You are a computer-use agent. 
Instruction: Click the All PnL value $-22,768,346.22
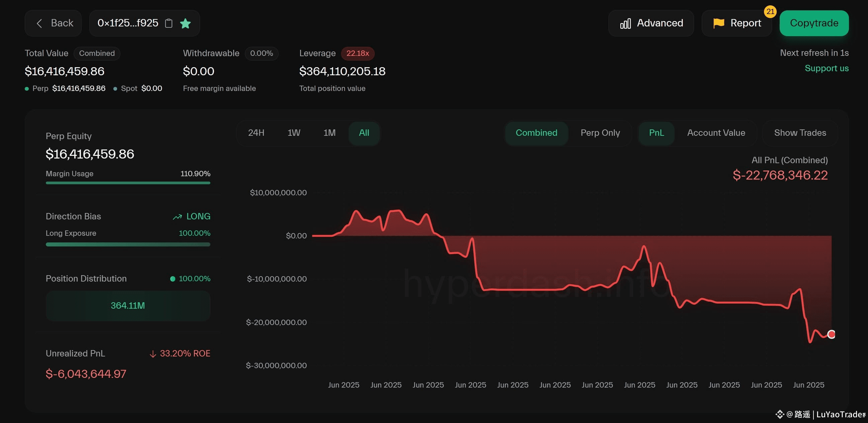[780, 176]
